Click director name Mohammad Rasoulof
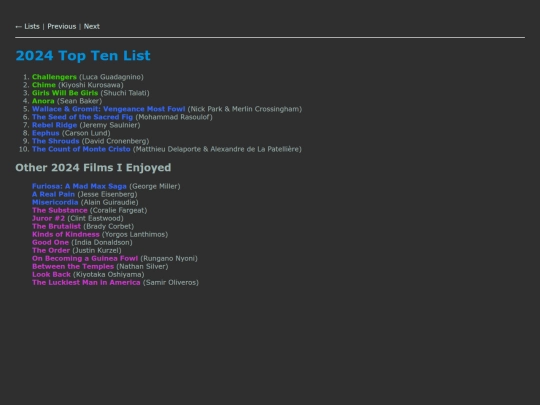 (x=174, y=117)
